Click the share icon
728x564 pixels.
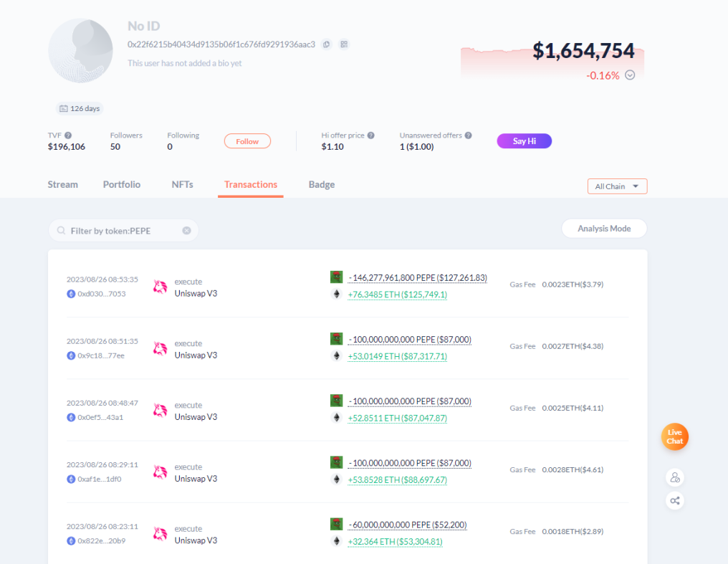(x=674, y=500)
